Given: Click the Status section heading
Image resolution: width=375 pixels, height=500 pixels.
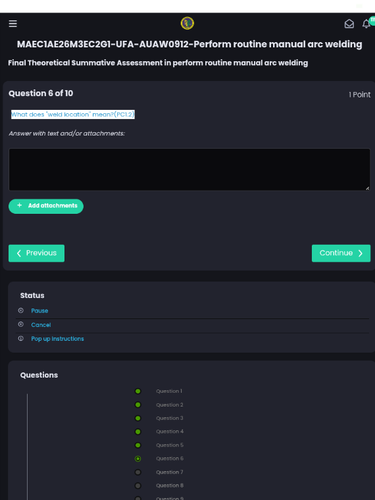Looking at the screenshot, I should coord(32,296).
